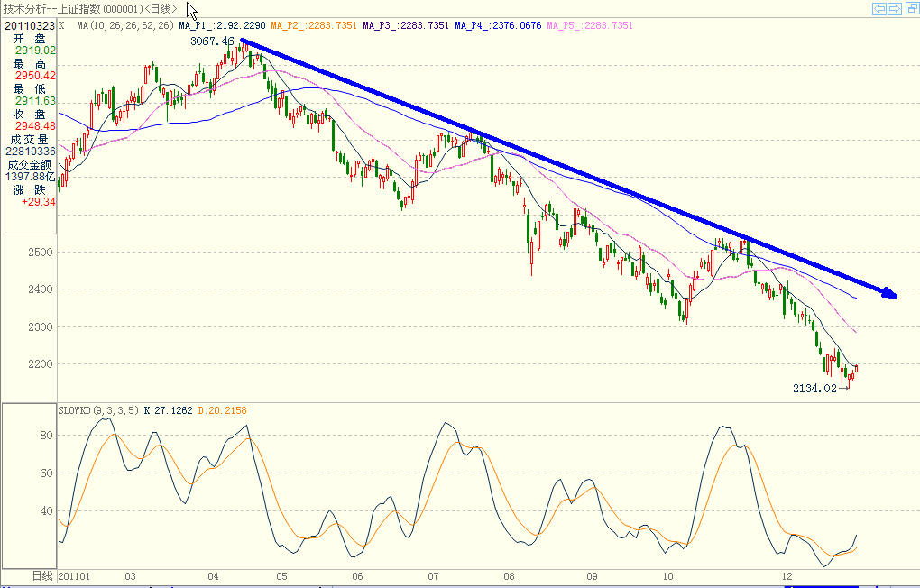The height and width of the screenshot is (588, 920).
Task: Click the 201101 date axis label
Action: click(x=74, y=577)
